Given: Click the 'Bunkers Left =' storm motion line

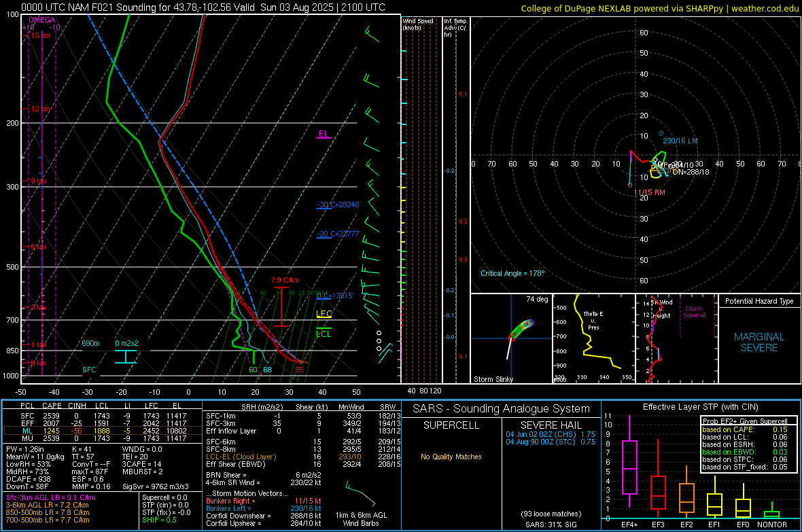Looking at the screenshot, I should coord(264,508).
